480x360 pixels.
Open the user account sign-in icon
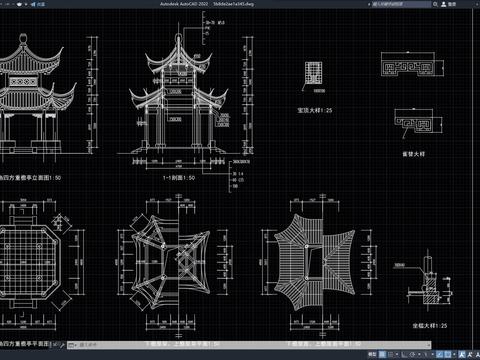(444, 4)
